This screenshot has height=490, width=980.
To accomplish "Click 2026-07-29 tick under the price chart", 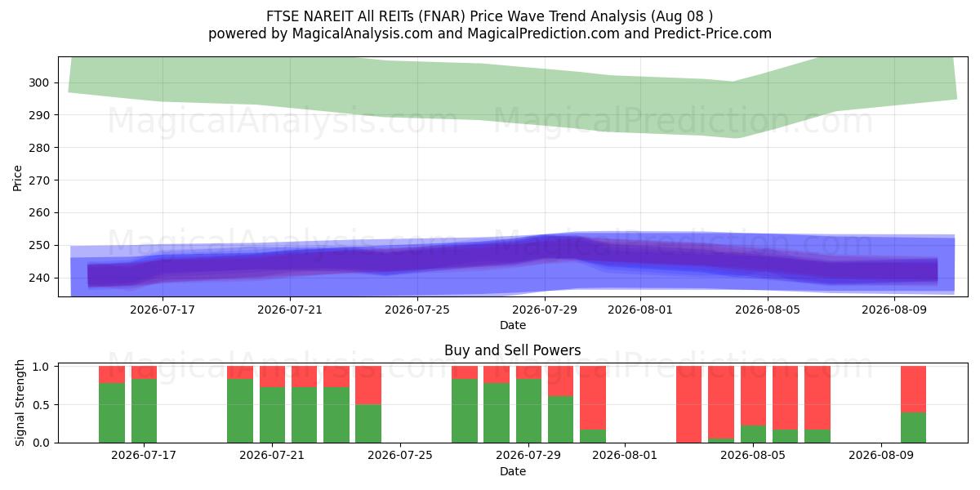I will 545,310.
